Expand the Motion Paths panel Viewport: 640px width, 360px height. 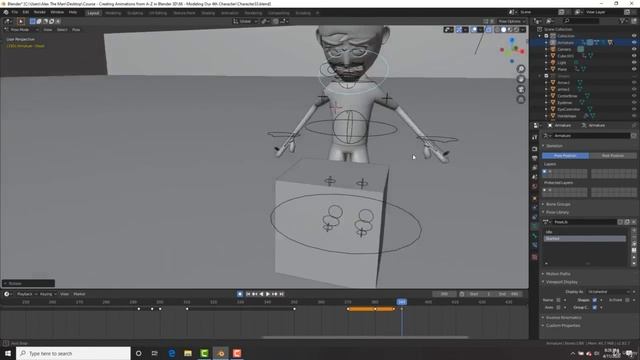(558, 274)
